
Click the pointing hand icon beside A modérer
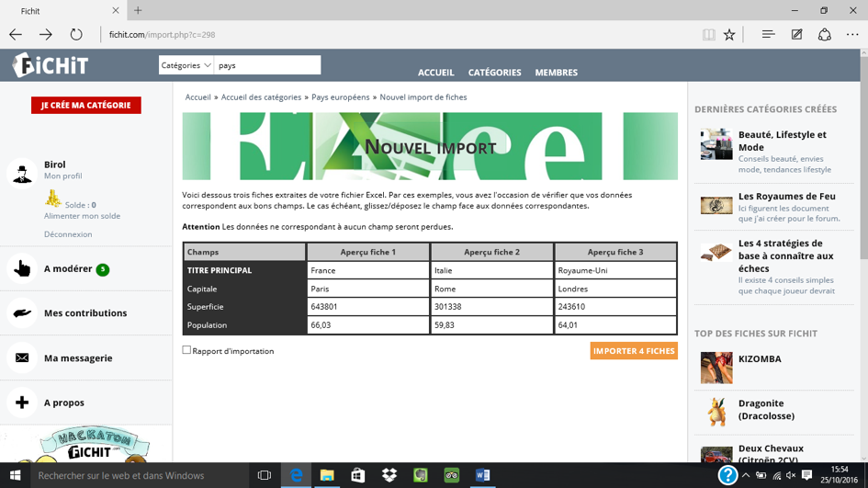pyautogui.click(x=22, y=269)
